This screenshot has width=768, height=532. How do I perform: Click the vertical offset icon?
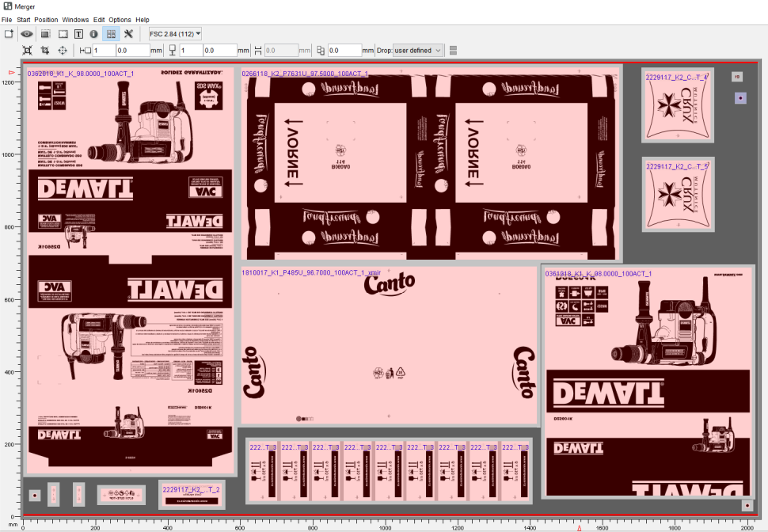[x=173, y=51]
